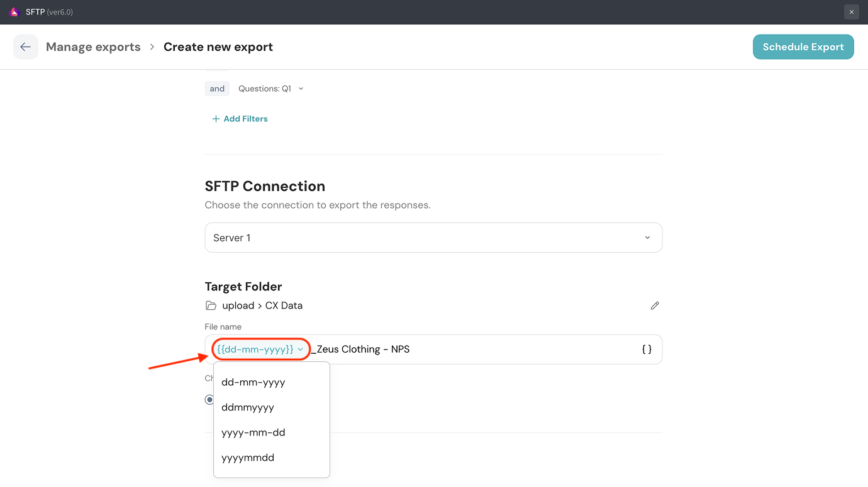Viewport: 868px width, 487px height.
Task: Go to Manage exports breadcrumb
Action: tap(93, 47)
